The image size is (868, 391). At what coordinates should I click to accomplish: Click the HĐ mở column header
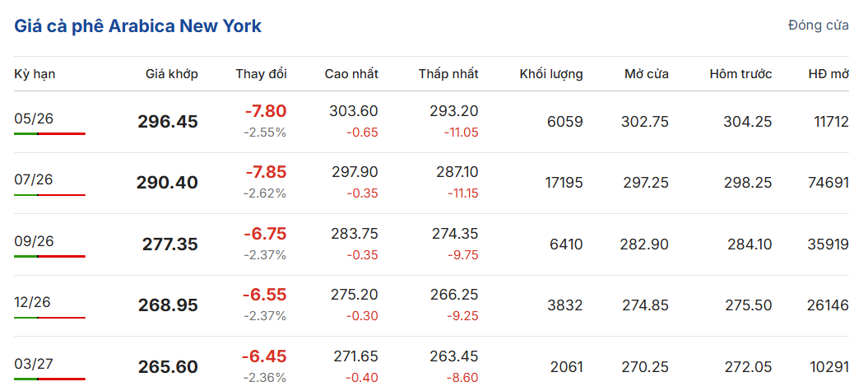(x=829, y=74)
